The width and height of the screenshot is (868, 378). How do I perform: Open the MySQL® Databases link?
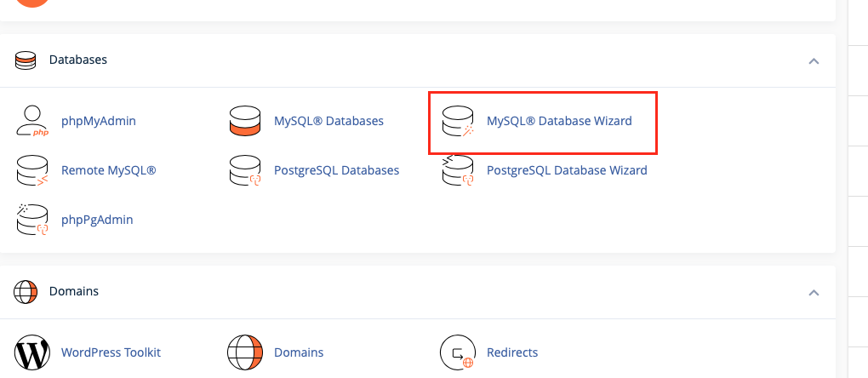point(328,121)
